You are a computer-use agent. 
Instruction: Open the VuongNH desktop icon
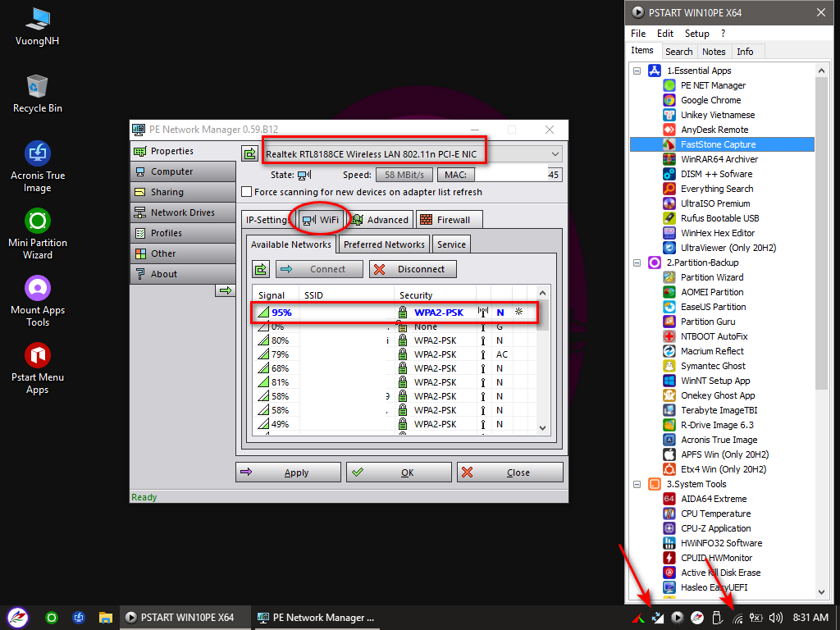(x=38, y=27)
